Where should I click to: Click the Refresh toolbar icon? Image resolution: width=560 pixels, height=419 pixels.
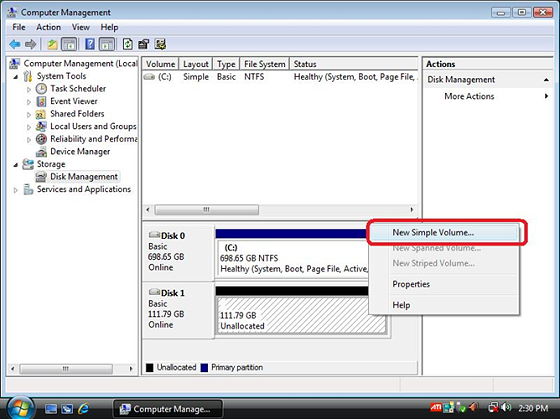[128, 44]
